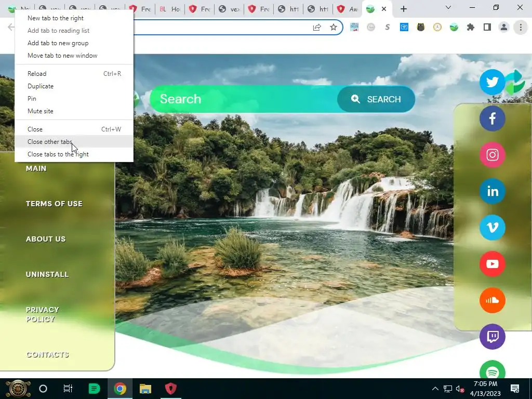
Task: Open the PRIVACY POLICY link
Action: 43,314
